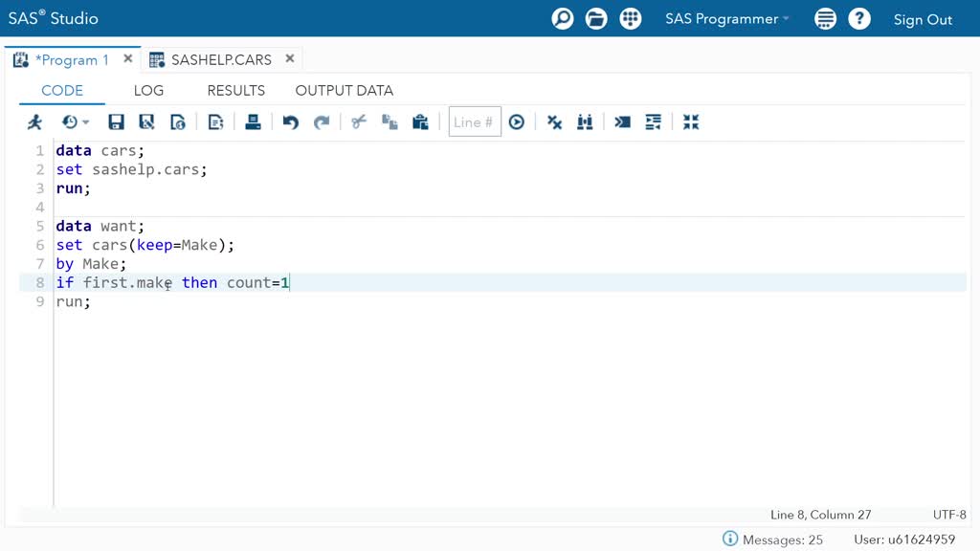The height and width of the screenshot is (551, 980).
Task: Select the OUTPUT DATA tab
Action: point(344,90)
